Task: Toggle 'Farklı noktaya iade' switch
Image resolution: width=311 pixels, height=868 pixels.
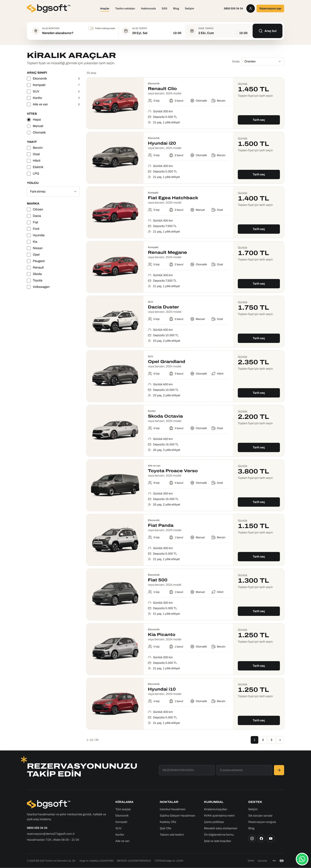Action: [x=91, y=28]
